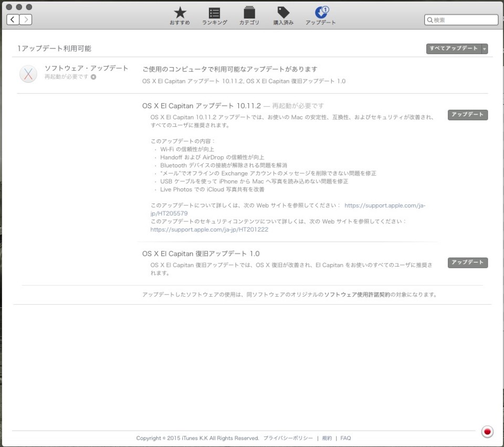Click すべてアップデート button

tap(454, 48)
